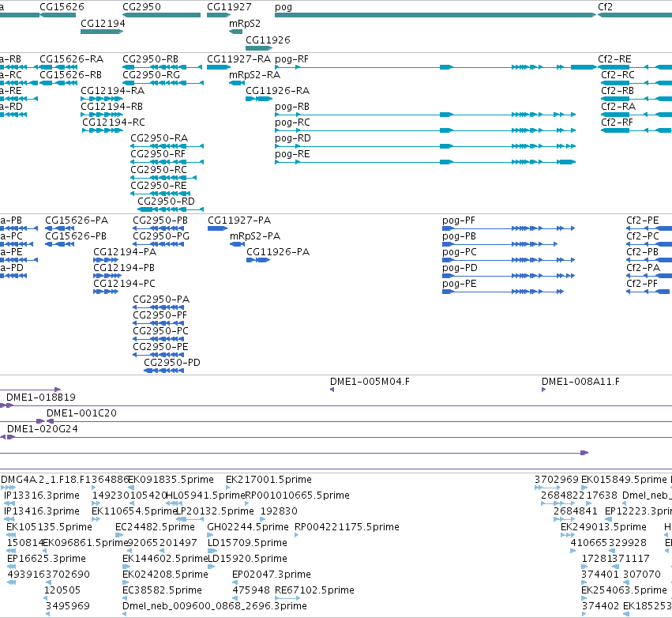Click the Cf2 gene label

(x=605, y=7)
